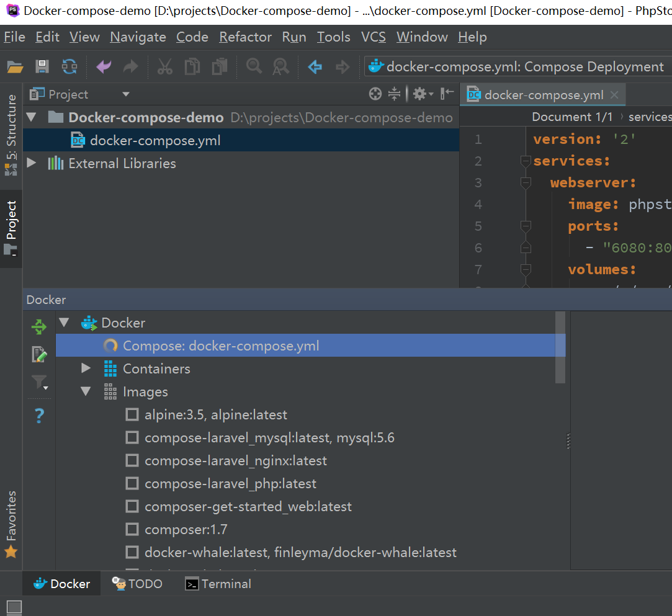
Task: Collapse the Images tree node
Action: click(86, 391)
